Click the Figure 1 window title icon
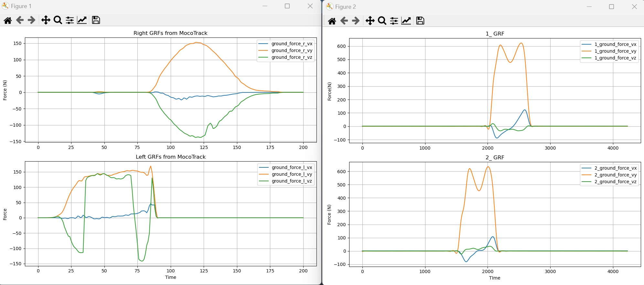This screenshot has height=285, width=644. [x=5, y=6]
